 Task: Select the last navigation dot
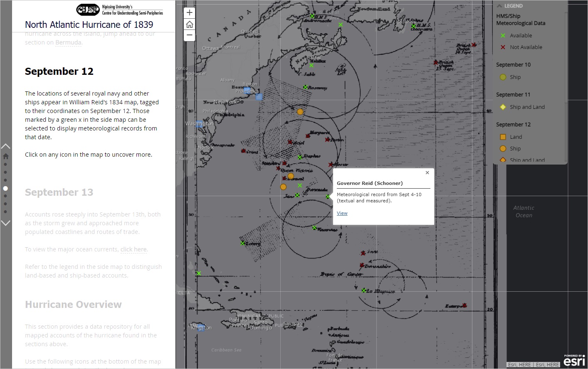[5, 212]
